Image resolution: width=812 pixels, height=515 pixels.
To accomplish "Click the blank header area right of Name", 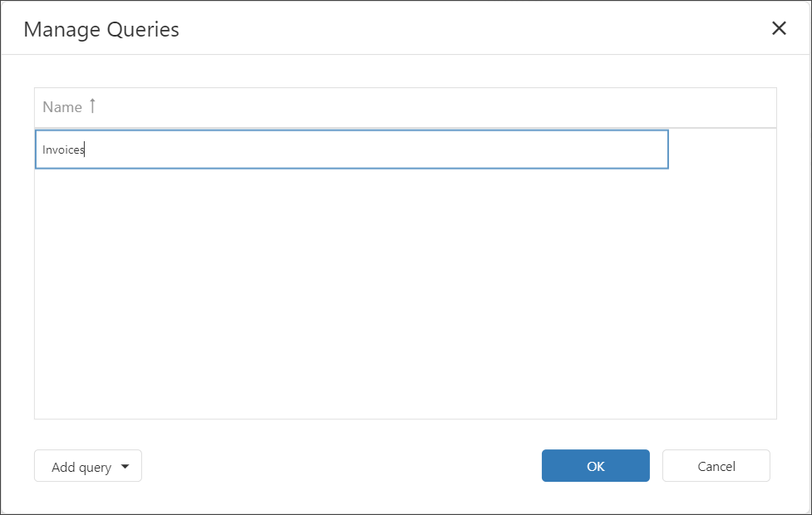I will pos(432,107).
